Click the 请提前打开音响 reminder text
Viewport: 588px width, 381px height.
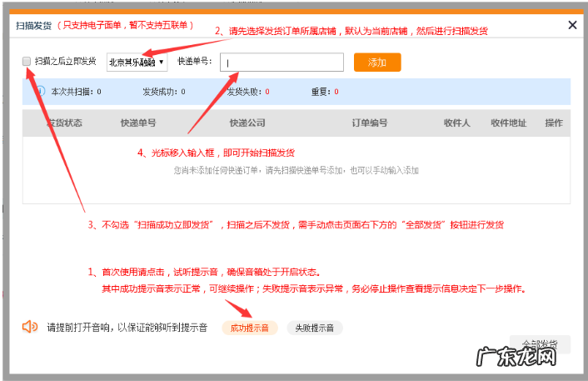[127, 328]
